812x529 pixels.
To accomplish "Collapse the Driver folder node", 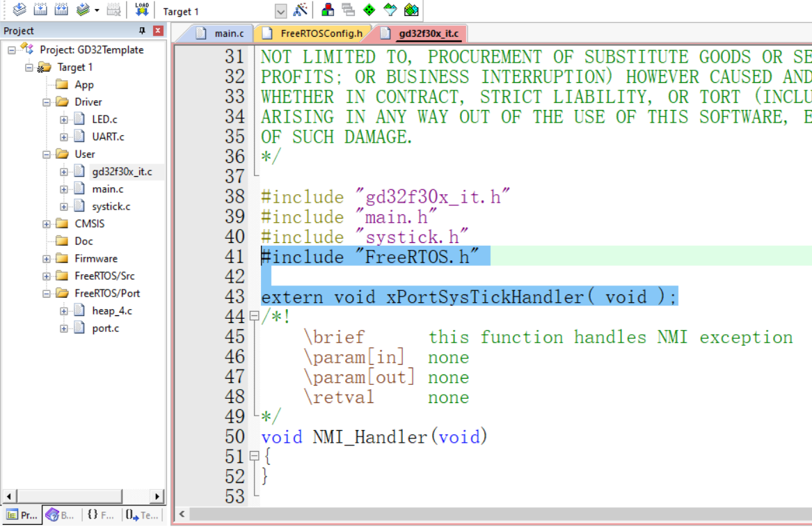I will coord(47,102).
